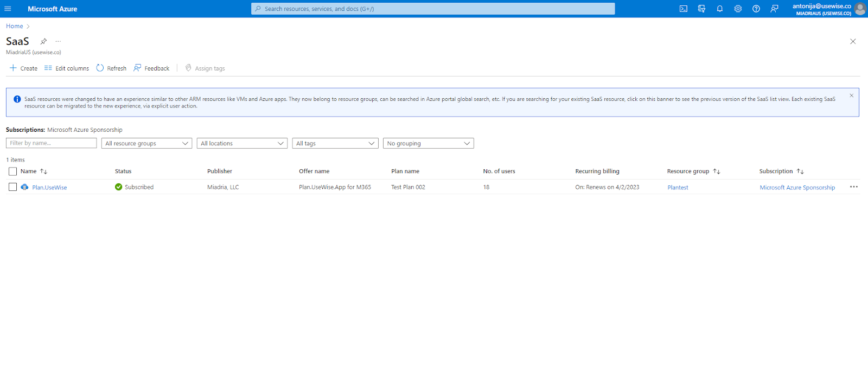Show notifications bell
Screen dimensions: 868x371
click(720, 9)
